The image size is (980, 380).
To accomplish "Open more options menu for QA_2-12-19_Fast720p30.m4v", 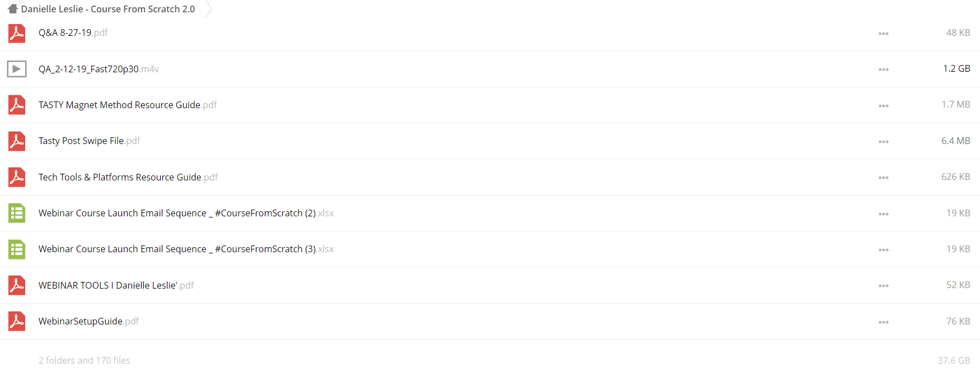I will [x=884, y=69].
